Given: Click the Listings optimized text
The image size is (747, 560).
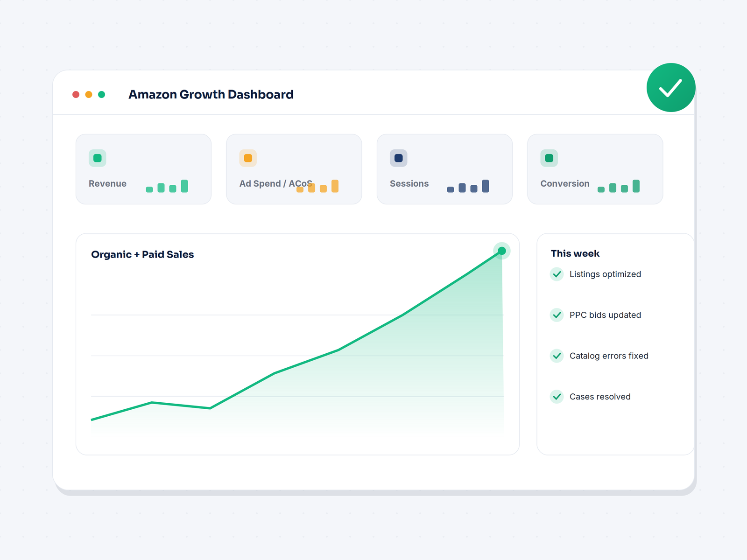Looking at the screenshot, I should pyautogui.click(x=605, y=274).
